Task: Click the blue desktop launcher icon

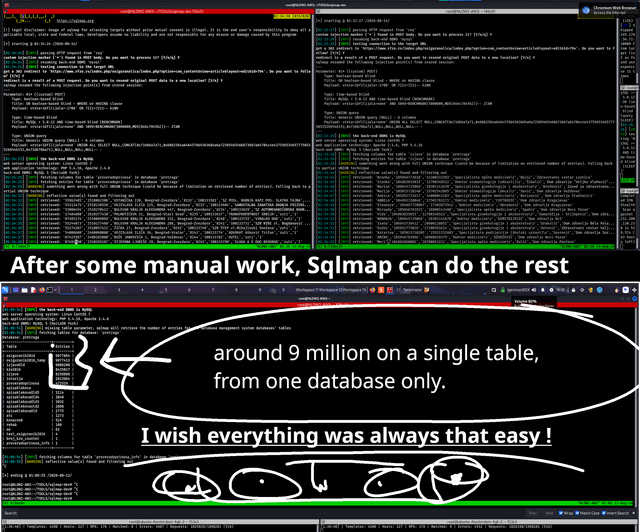Action: point(16,290)
